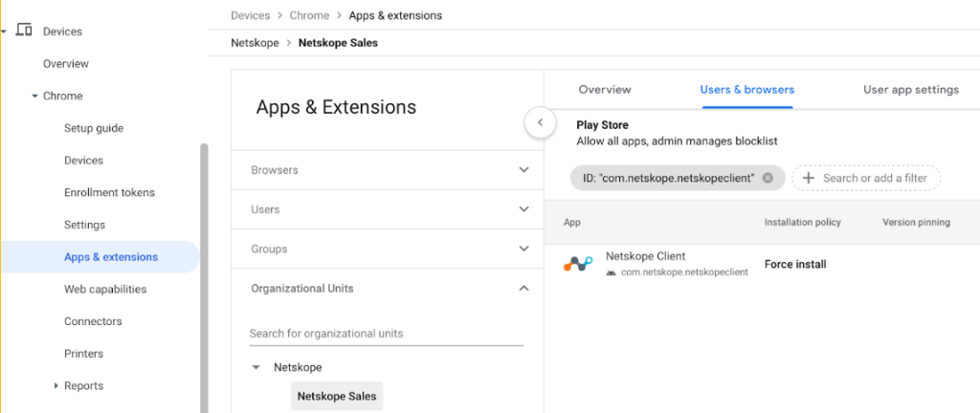980x413 pixels.
Task: Click Netskope Sales breadcrumb
Action: coord(338,43)
